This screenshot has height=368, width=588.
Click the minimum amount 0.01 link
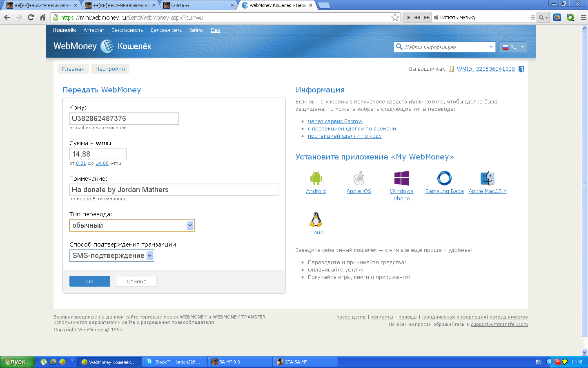point(81,163)
